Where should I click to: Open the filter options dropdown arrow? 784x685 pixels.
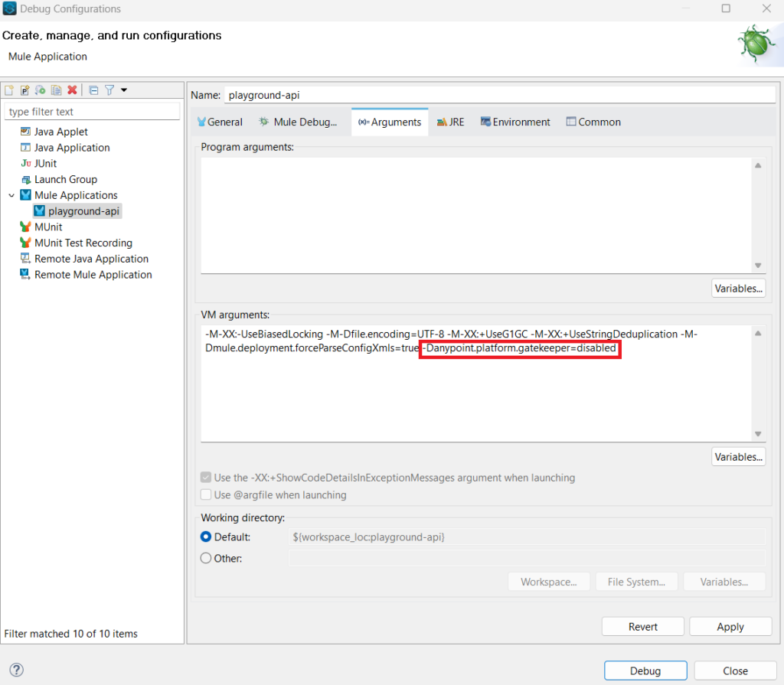[x=124, y=90]
